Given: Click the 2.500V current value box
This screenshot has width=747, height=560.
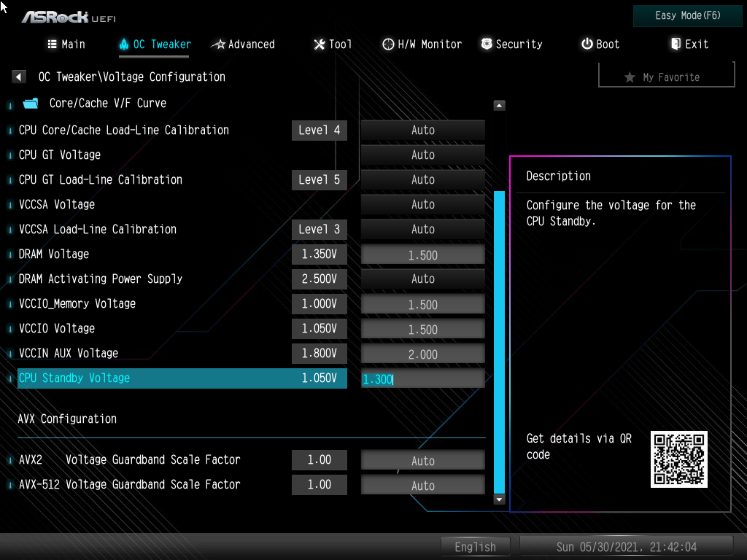Looking at the screenshot, I should (320, 279).
